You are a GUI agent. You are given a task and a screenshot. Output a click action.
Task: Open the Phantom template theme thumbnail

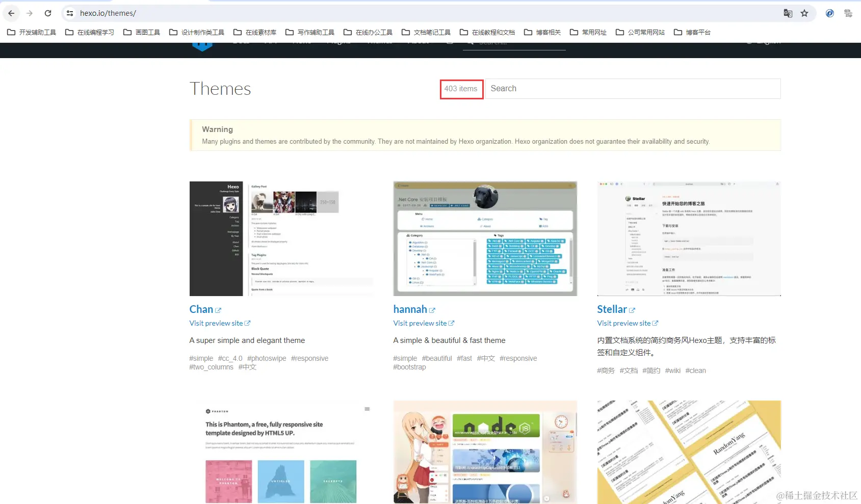[x=281, y=453]
